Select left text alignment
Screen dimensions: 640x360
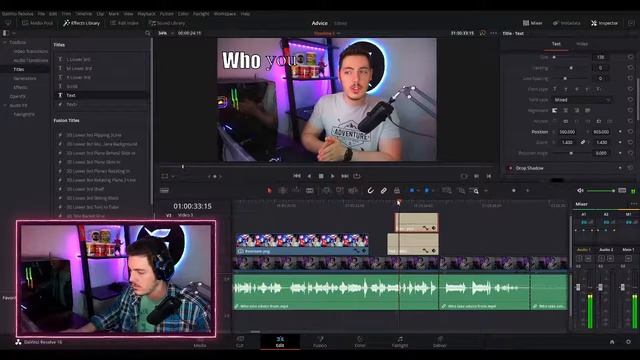click(x=555, y=111)
